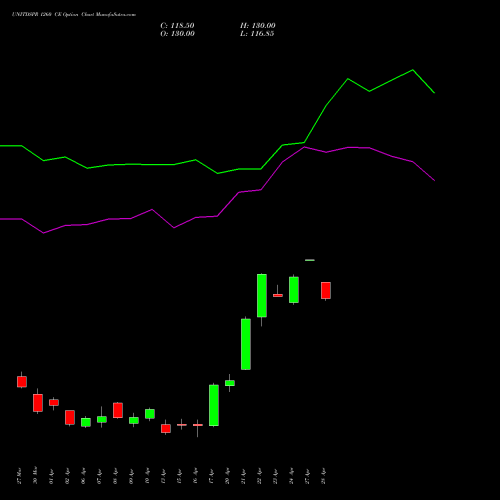Image resolution: width=500 pixels, height=500 pixels.
Task: Click the 01 Apr date label
Action: pyautogui.click(x=51, y=476)
